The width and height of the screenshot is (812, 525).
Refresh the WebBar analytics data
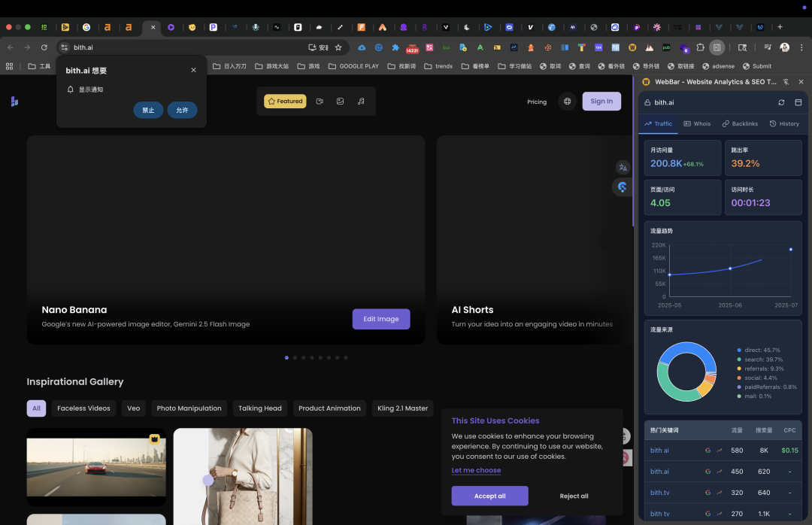coord(781,102)
